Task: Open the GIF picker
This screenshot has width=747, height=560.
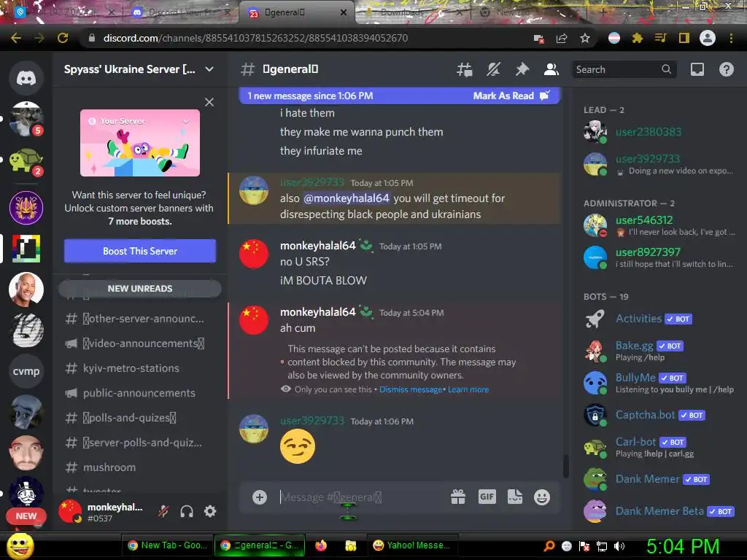Action: point(487,497)
